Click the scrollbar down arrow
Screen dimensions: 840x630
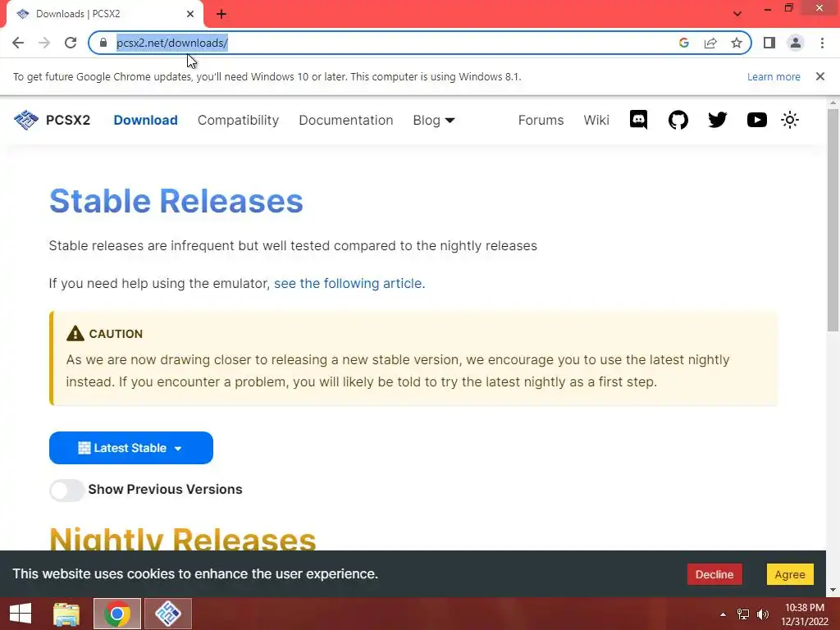pyautogui.click(x=833, y=591)
